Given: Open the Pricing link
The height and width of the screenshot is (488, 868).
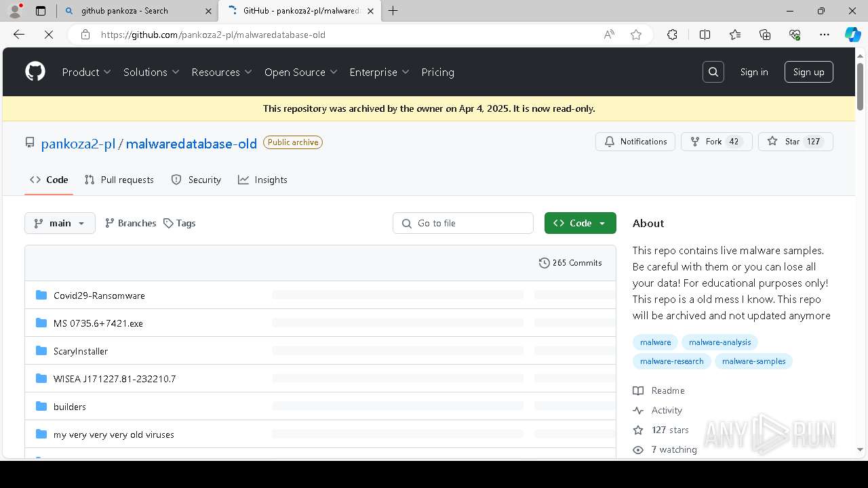Looking at the screenshot, I should point(437,72).
